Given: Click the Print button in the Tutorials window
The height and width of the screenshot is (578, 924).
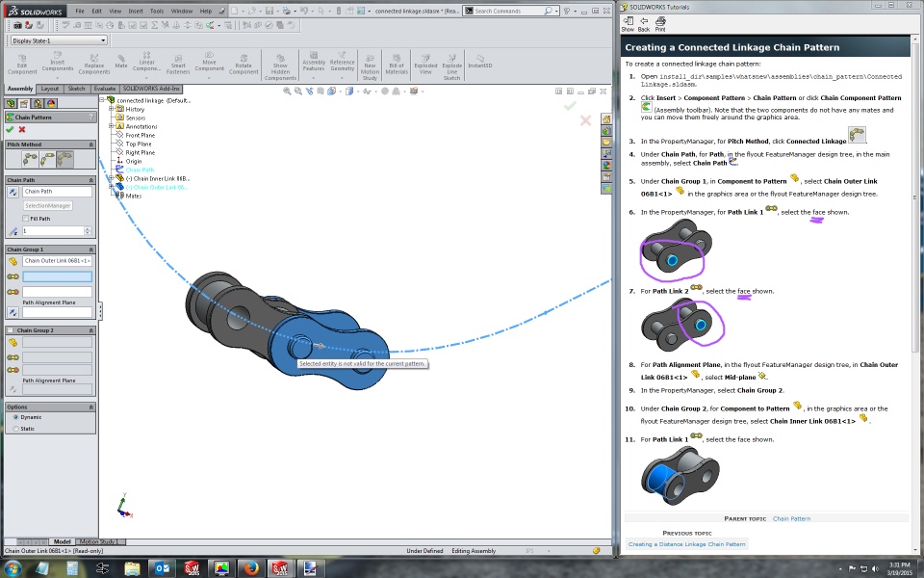Looking at the screenshot, I should (660, 24).
